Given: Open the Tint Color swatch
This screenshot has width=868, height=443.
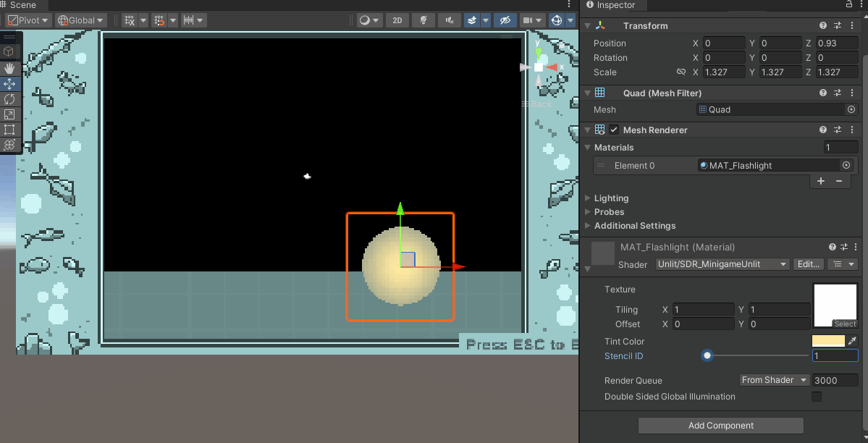Looking at the screenshot, I should coord(828,340).
